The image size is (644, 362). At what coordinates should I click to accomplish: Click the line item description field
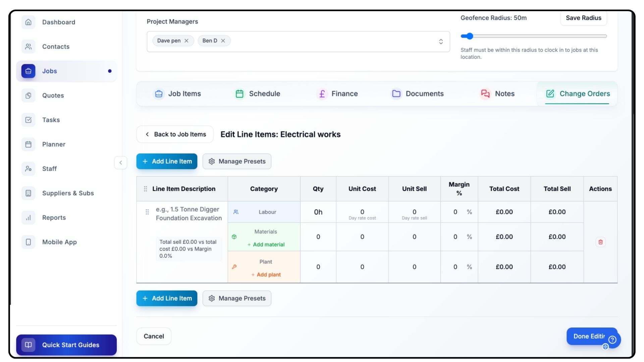[x=189, y=214]
